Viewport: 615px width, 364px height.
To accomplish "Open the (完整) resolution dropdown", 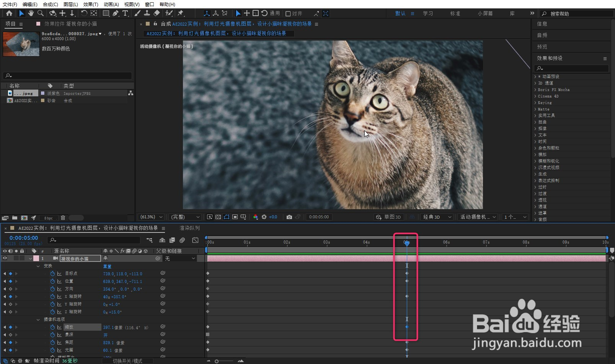I will point(185,217).
